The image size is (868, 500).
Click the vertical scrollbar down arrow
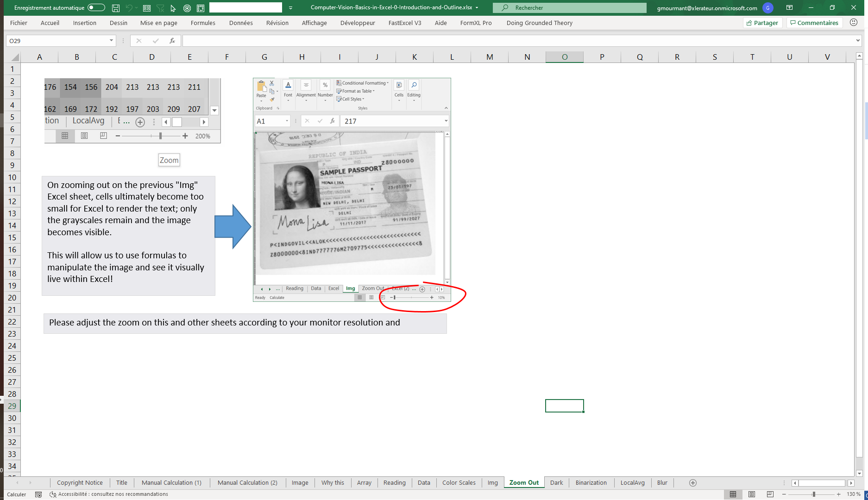tap(859, 473)
